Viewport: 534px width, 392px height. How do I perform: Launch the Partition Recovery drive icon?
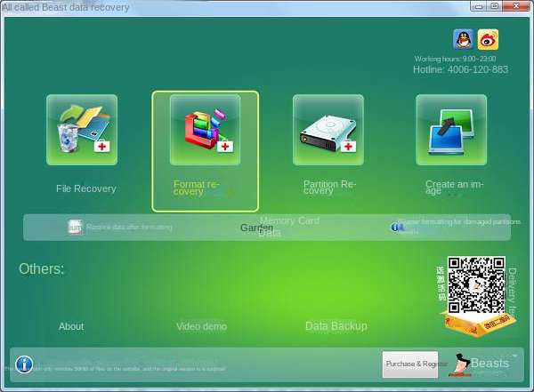pyautogui.click(x=328, y=130)
